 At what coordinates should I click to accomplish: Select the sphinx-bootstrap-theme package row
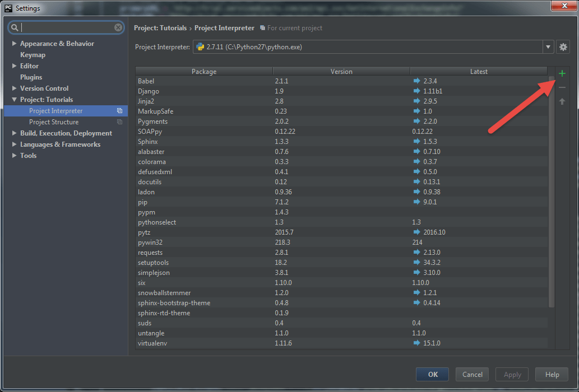pyautogui.click(x=341, y=303)
